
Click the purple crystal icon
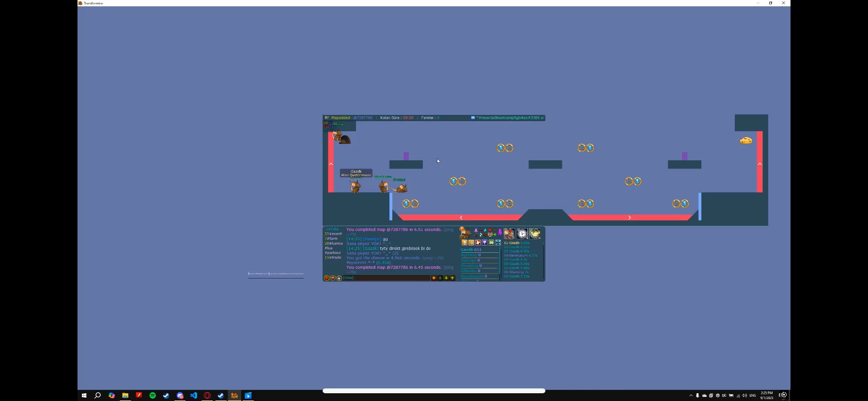point(500,232)
